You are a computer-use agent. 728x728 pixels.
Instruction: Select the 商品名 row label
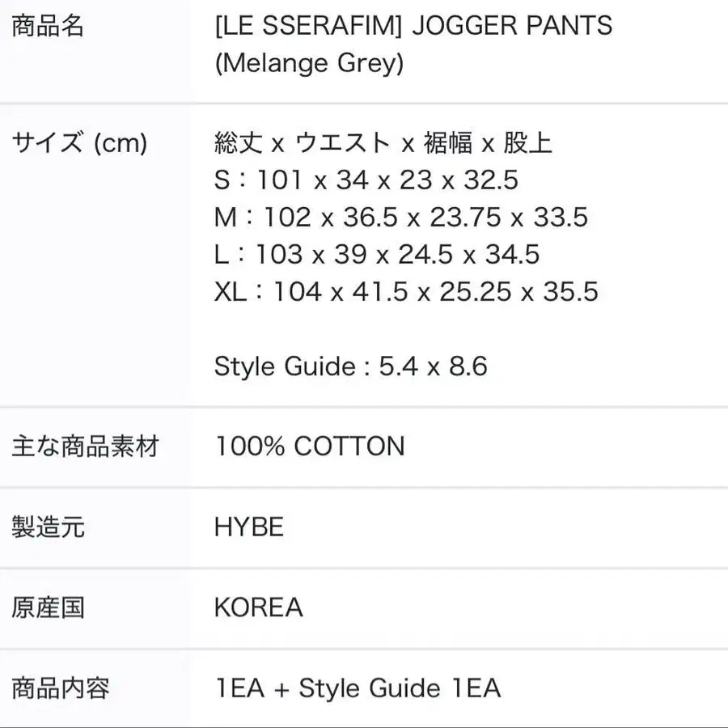click(x=48, y=27)
